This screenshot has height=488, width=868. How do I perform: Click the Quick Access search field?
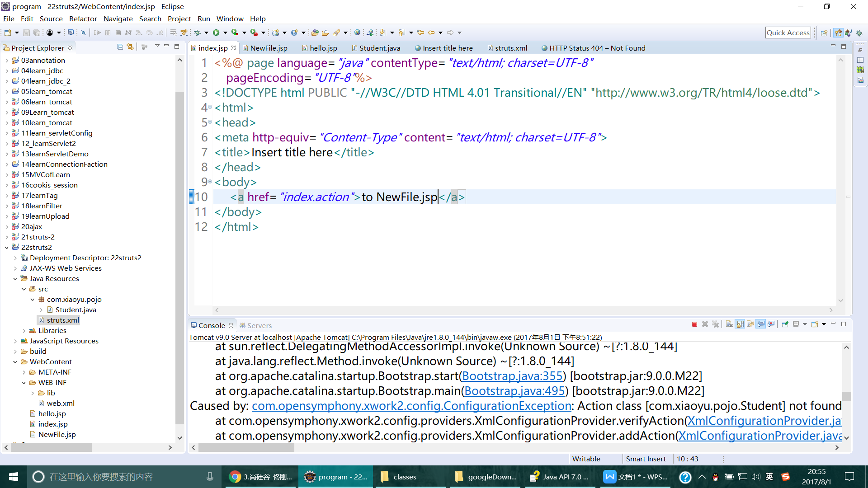pos(788,33)
